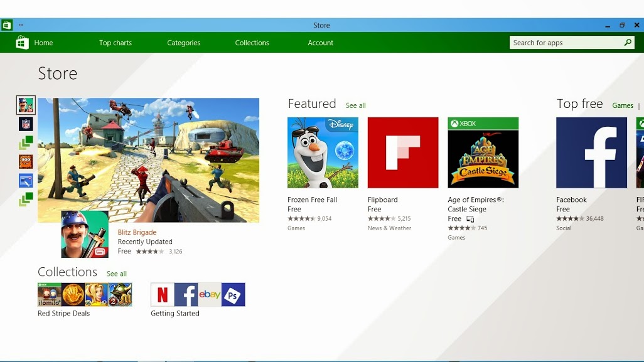Open the ilomilo icon in Red Stripe Deals
The height and width of the screenshot is (362, 644).
click(x=50, y=295)
